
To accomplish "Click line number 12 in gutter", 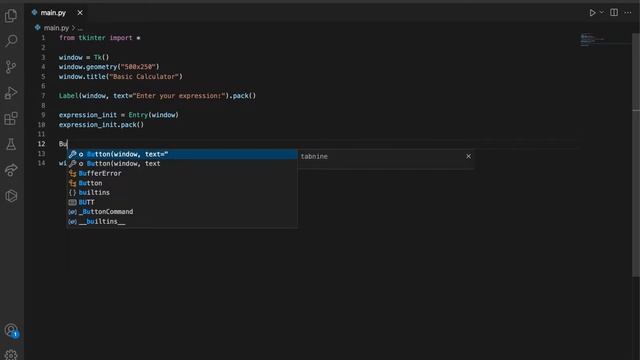I will pos(42,144).
